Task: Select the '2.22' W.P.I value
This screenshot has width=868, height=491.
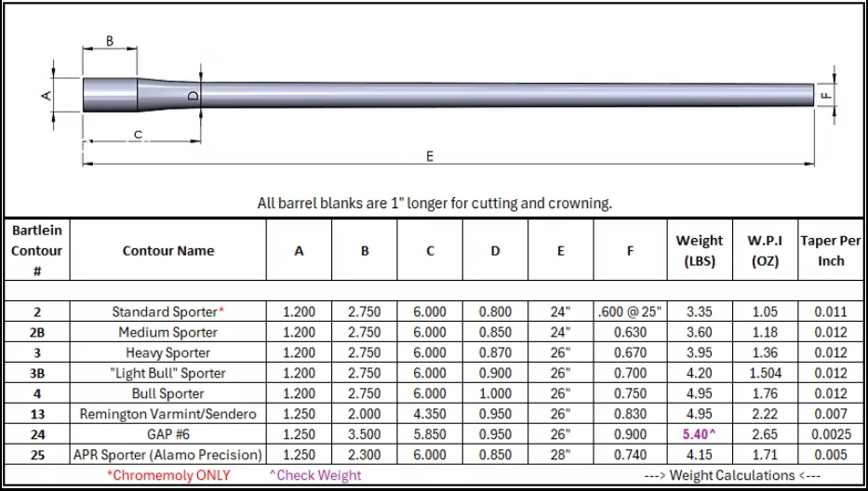Action: [x=765, y=414]
